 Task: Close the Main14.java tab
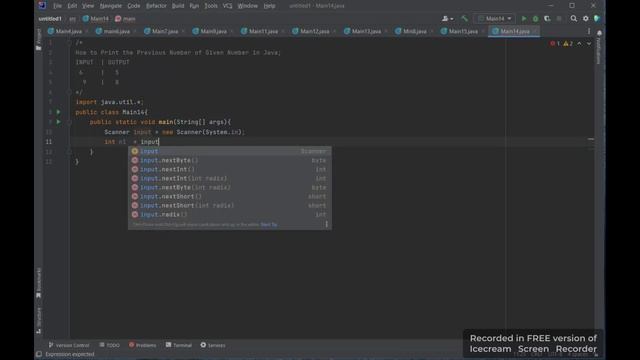coord(535,31)
